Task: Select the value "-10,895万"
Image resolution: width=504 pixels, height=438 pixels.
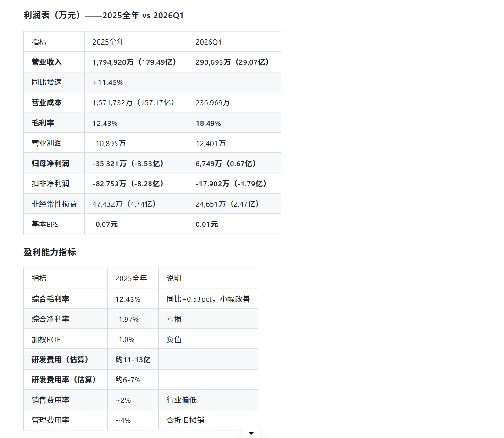Action: coord(109,144)
